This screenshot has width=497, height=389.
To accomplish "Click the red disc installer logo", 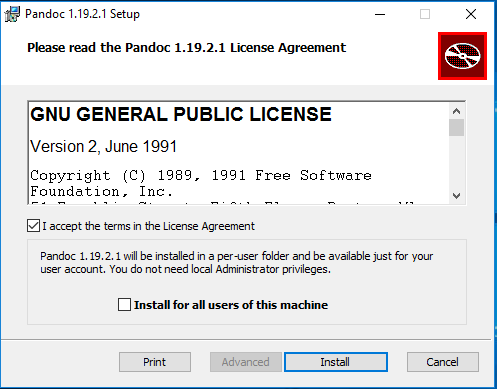I will pyautogui.click(x=462, y=56).
